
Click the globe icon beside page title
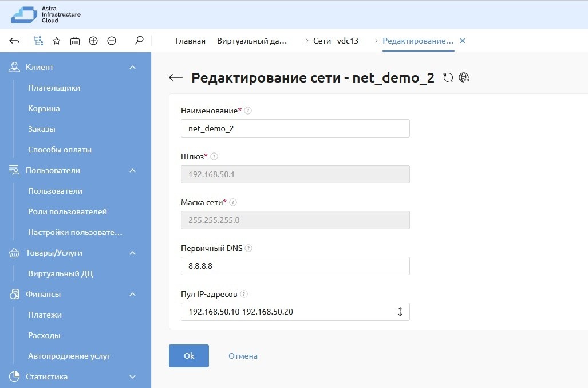(464, 78)
